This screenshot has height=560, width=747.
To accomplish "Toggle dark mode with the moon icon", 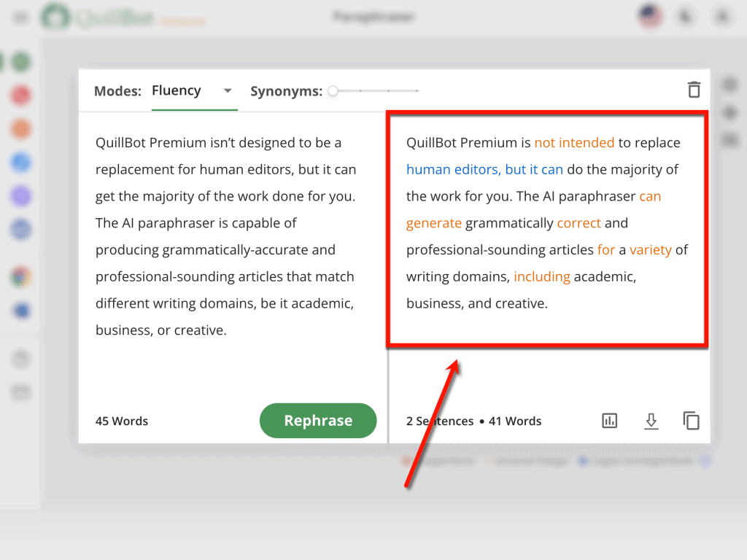I will 686,16.
